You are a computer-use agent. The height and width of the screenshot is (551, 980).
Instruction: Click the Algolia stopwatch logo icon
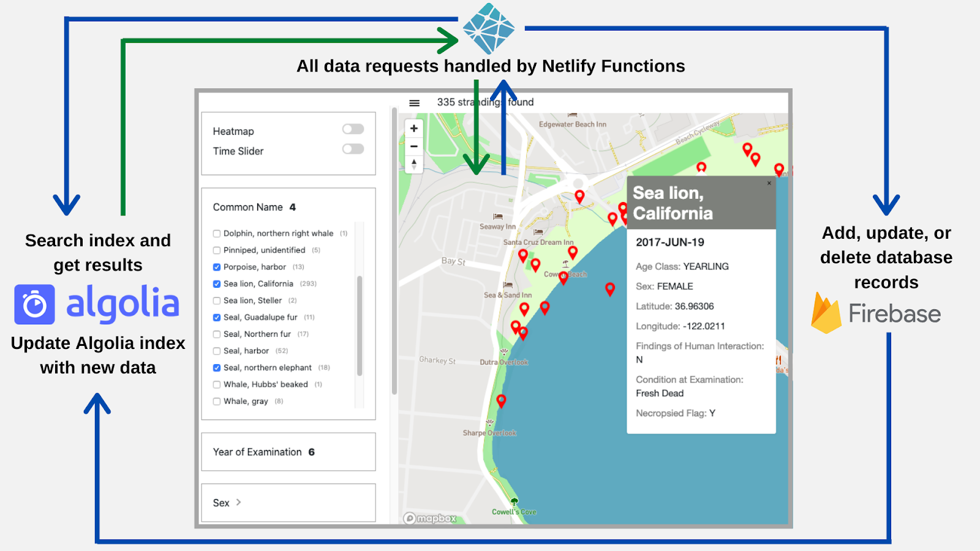coord(35,304)
